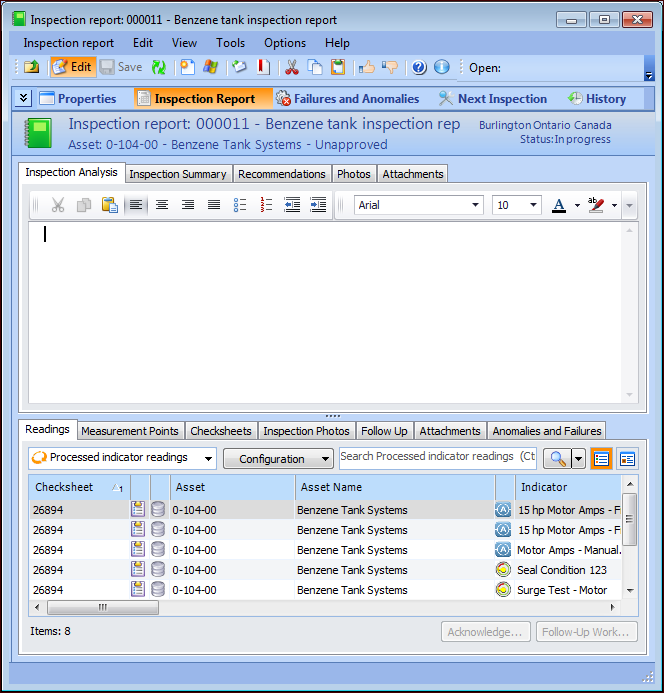Click the green refresh arrows icon
Image resolution: width=664 pixels, height=693 pixels.
159,67
